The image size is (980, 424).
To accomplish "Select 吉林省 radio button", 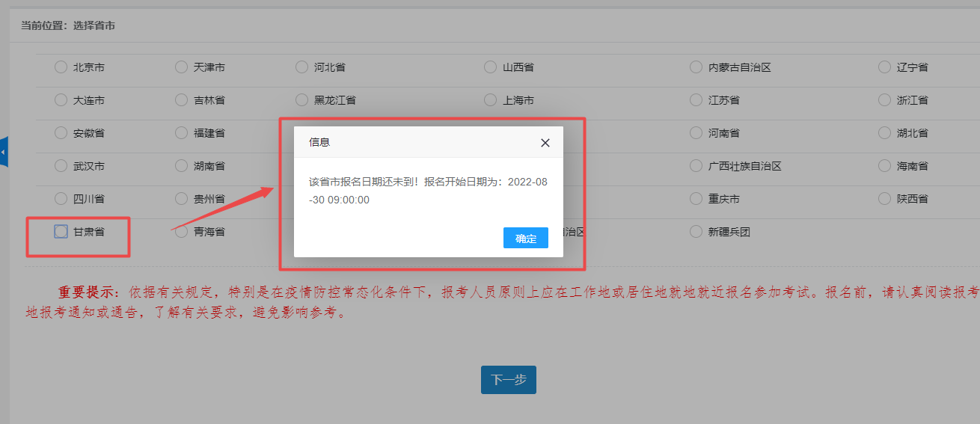I will tap(181, 99).
